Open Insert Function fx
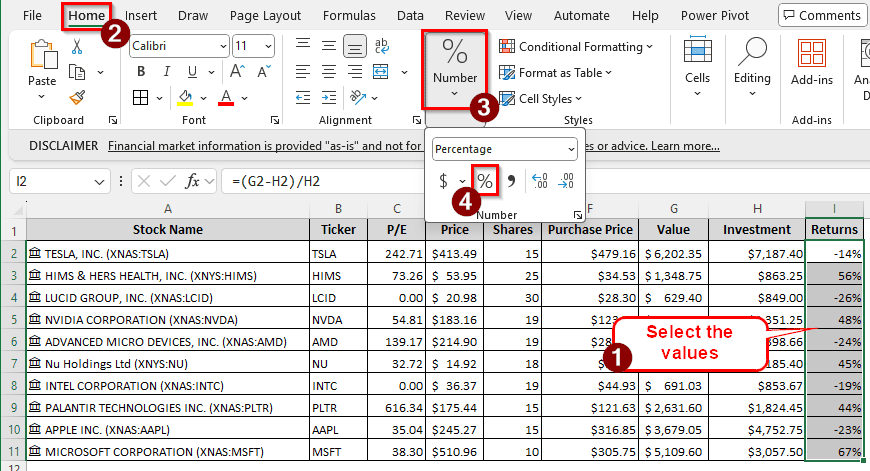This screenshot has height=471, width=870. point(192,181)
